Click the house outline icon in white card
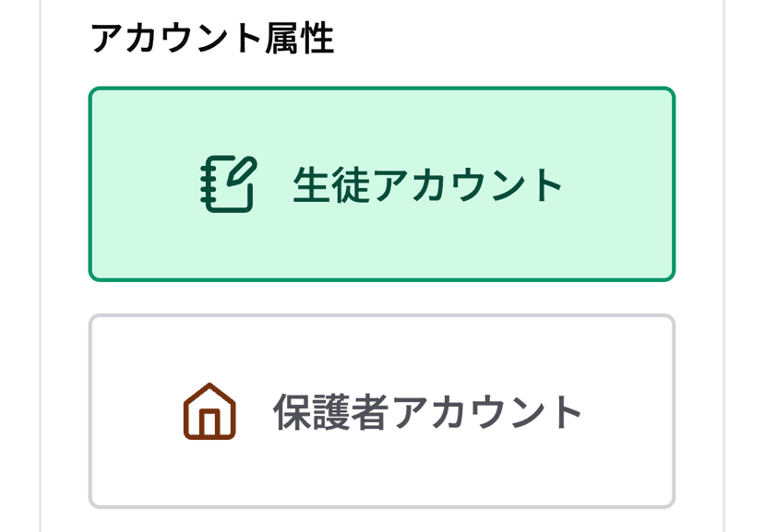The width and height of the screenshot is (764, 532). point(209,411)
